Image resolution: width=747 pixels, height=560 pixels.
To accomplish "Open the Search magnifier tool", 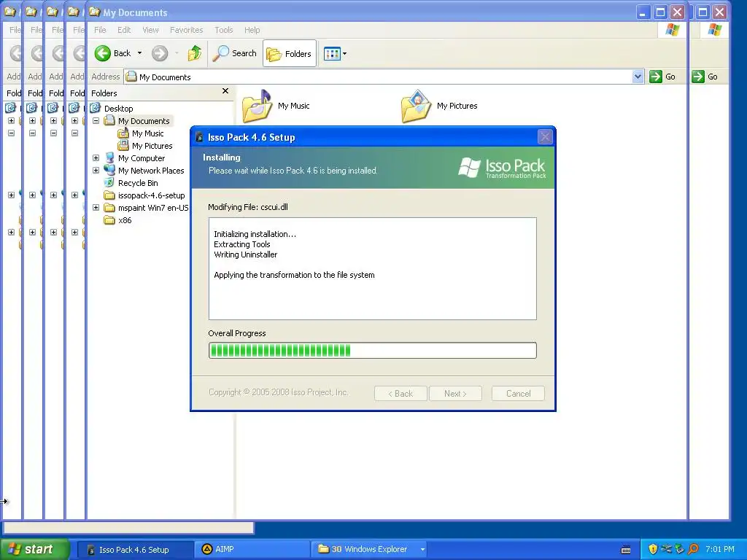I will click(234, 53).
